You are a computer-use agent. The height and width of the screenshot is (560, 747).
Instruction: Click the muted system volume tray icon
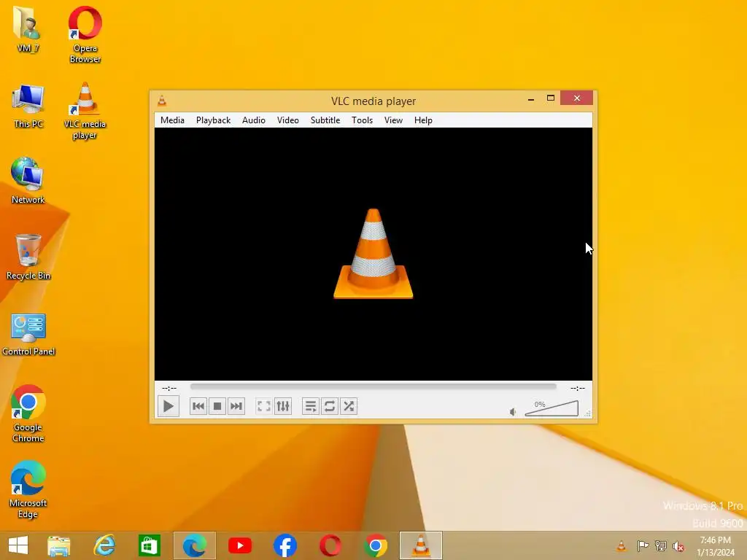[678, 546]
